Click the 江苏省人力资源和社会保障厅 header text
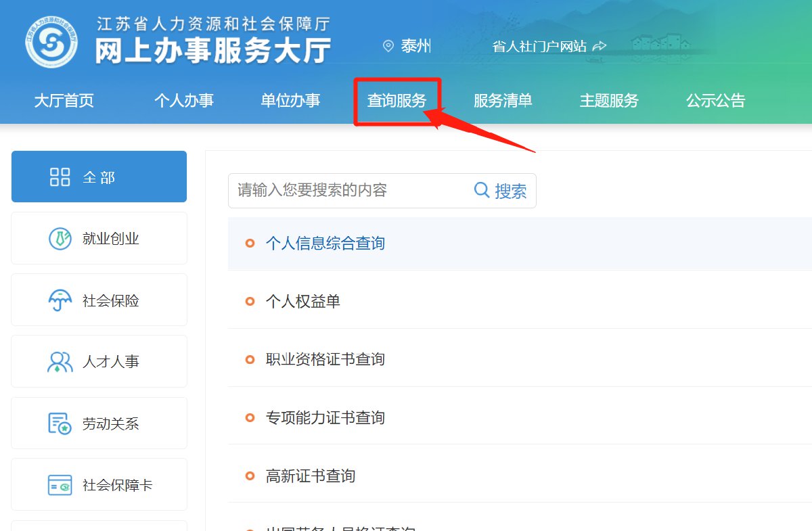This screenshot has width=812, height=531. pos(213,23)
